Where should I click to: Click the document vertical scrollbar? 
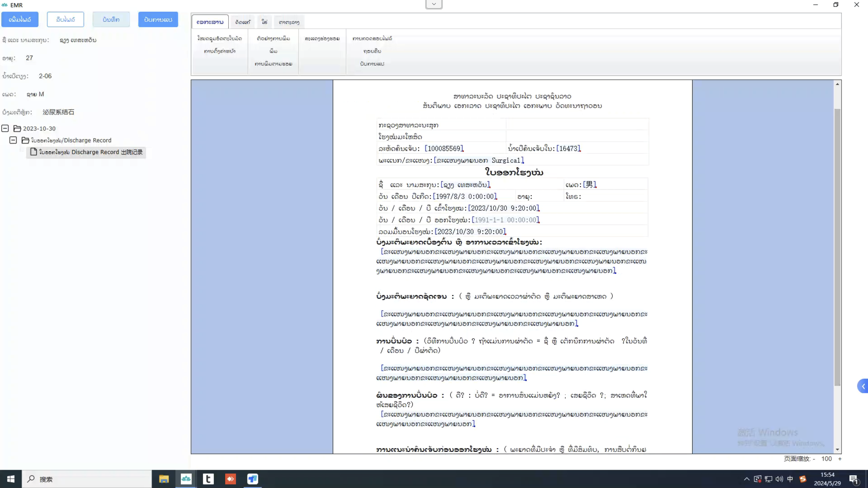(x=837, y=247)
